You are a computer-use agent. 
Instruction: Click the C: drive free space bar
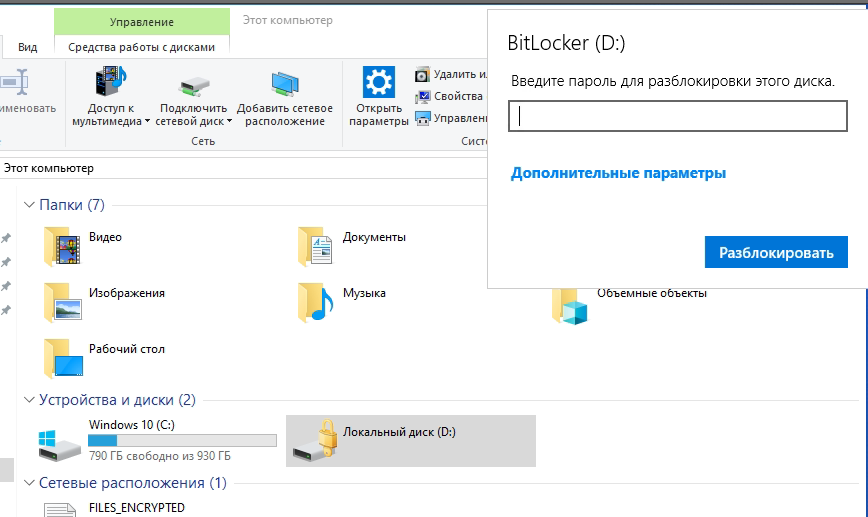[182, 441]
